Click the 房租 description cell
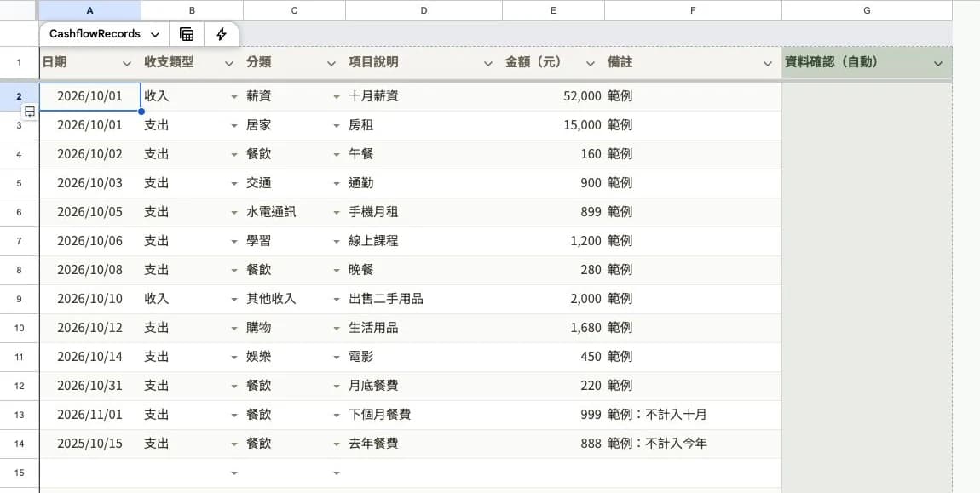Screen dimensions: 980x493 tap(424, 125)
